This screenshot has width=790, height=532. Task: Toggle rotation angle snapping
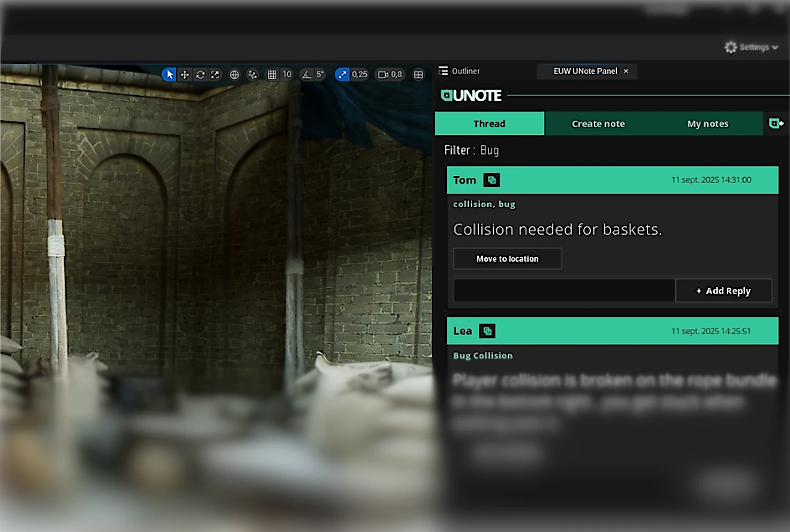click(306, 75)
